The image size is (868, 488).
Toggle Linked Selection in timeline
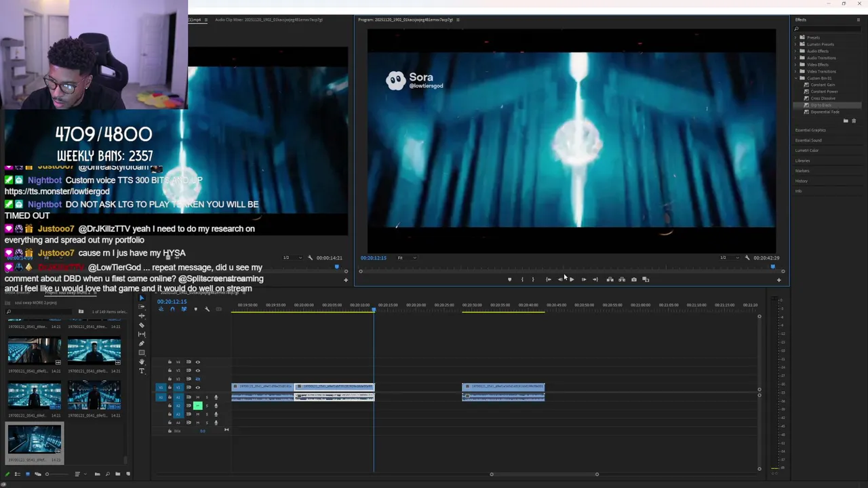point(184,309)
